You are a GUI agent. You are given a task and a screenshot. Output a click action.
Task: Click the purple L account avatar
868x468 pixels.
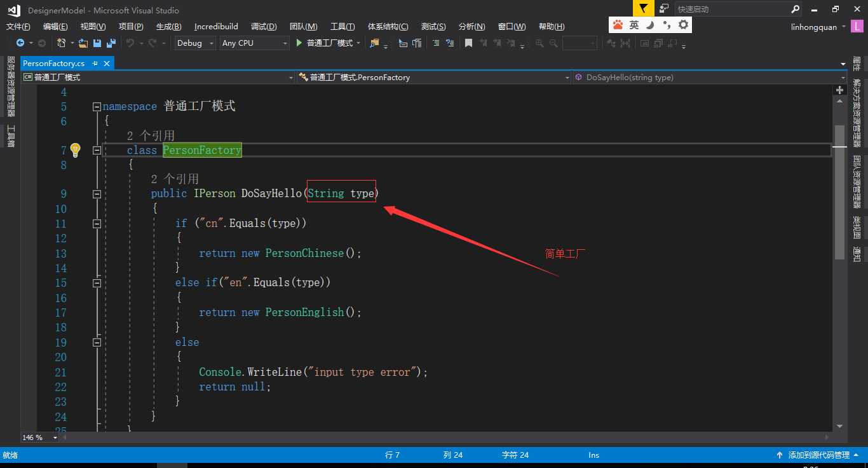coord(857,27)
